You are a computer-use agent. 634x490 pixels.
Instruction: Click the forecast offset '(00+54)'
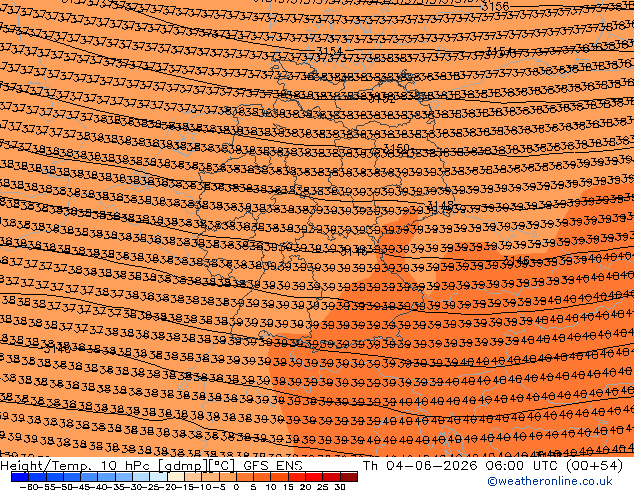click(594, 466)
